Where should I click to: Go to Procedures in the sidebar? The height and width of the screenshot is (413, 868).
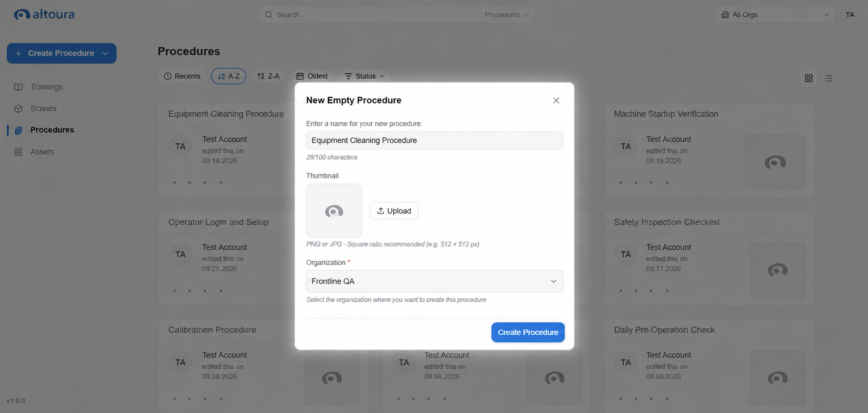(x=52, y=130)
